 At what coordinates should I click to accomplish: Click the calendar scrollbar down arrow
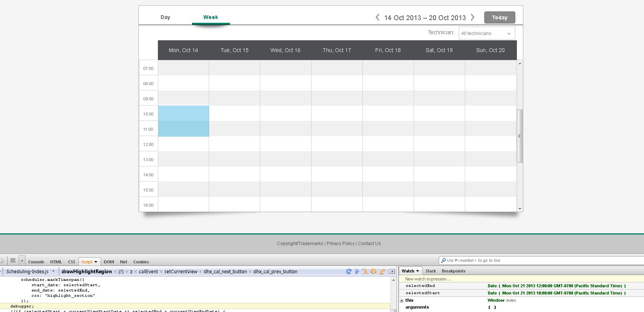[520, 209]
